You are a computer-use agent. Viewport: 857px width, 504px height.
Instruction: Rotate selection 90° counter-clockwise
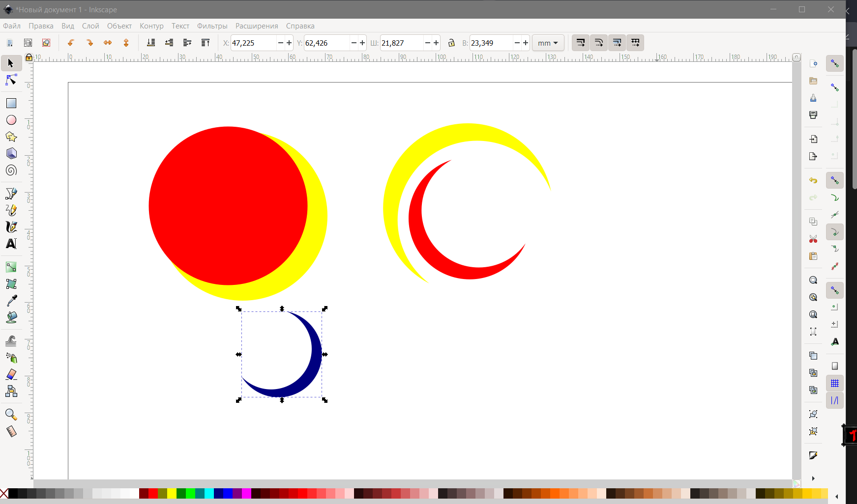point(71,43)
